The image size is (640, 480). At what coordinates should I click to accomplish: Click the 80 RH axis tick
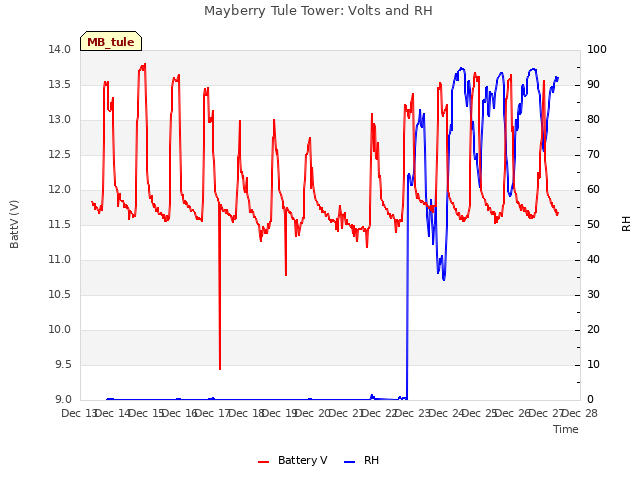pyautogui.click(x=593, y=120)
